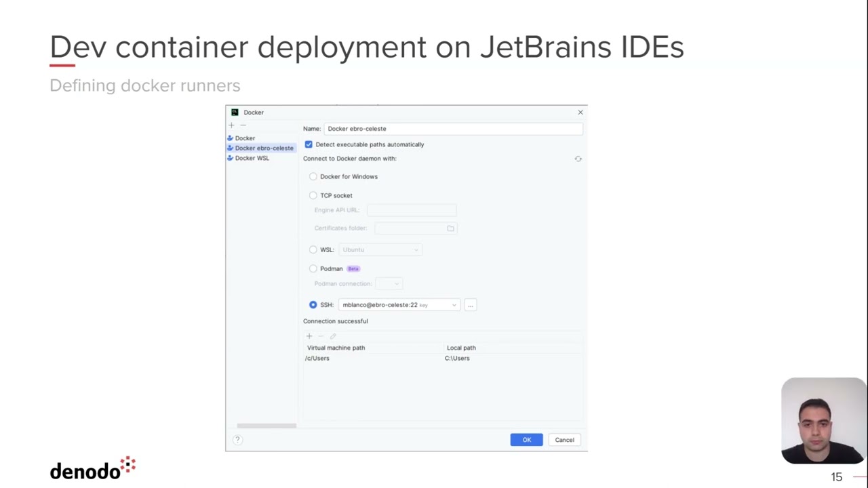Open the Podman connection dropdown
The width and height of the screenshot is (868, 488).
(389, 283)
